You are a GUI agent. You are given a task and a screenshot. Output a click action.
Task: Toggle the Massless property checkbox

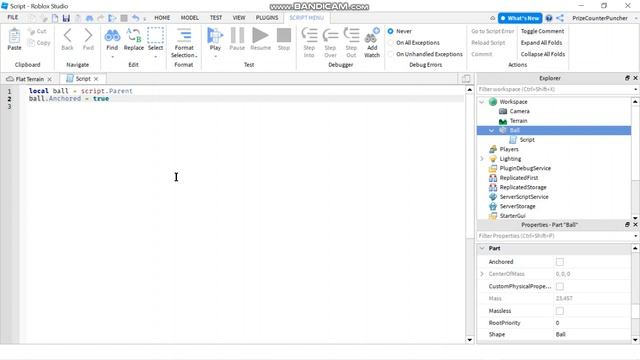pos(560,311)
